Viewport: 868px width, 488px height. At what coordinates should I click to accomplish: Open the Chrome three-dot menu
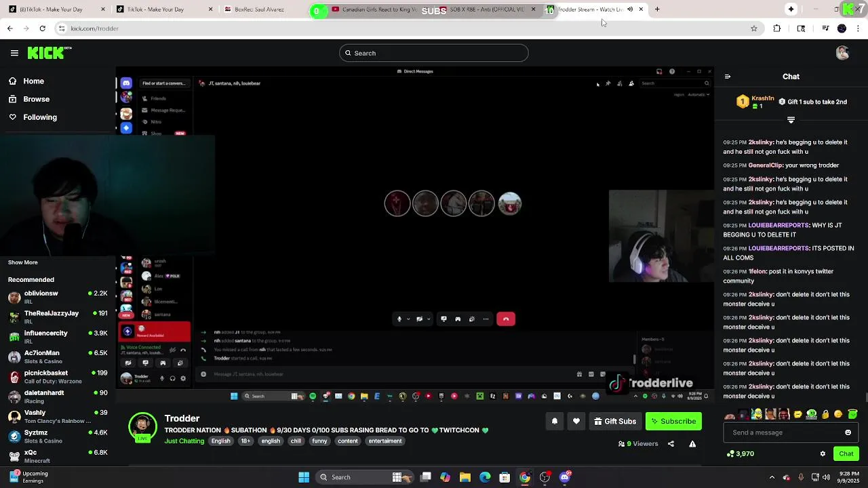coord(859,28)
